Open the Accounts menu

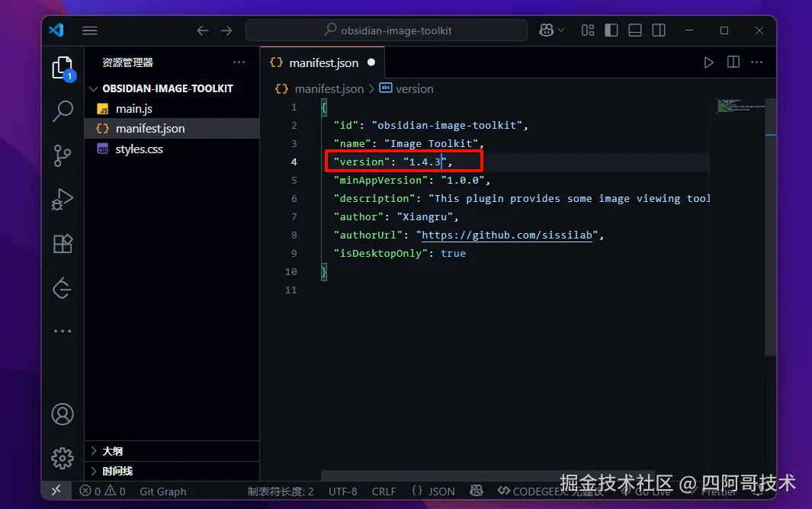(x=63, y=415)
